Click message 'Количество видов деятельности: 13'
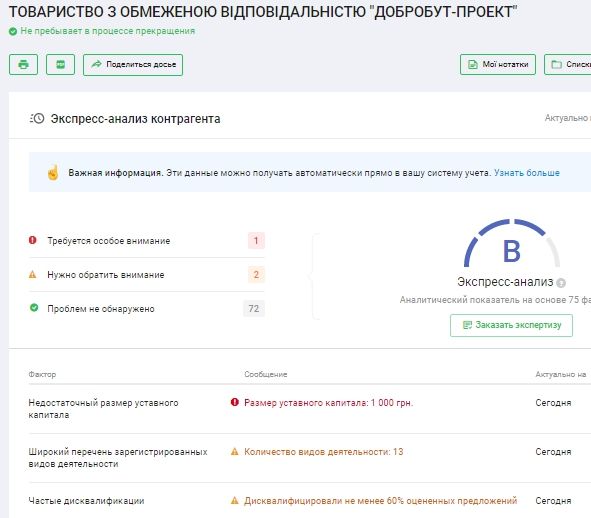Image resolution: width=591 pixels, height=518 pixels. 323,452
